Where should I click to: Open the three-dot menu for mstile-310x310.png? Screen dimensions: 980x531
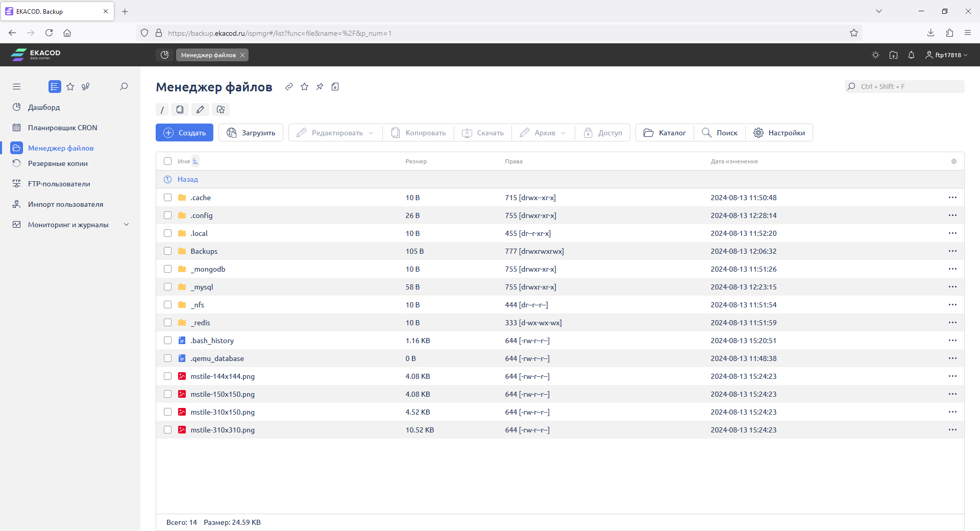tap(952, 430)
